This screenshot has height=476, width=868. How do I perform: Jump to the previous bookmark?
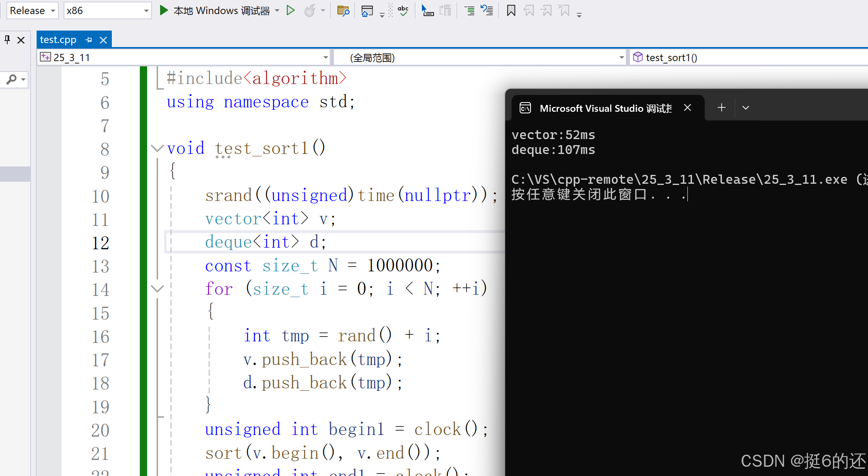point(529,10)
